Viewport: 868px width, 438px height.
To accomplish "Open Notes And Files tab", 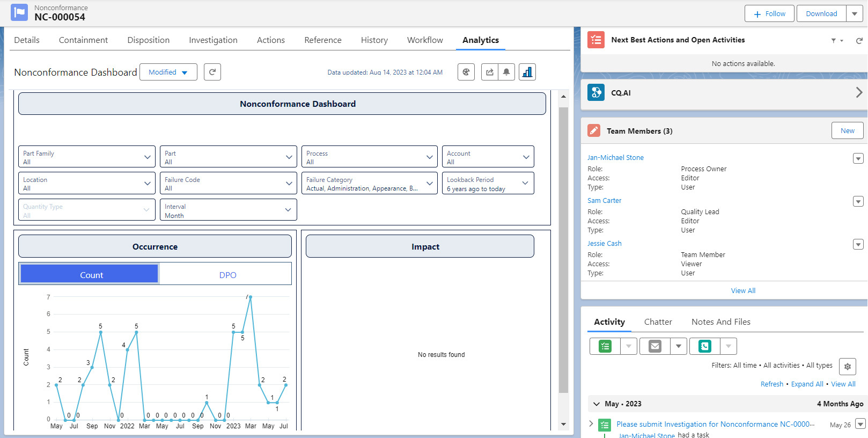I will pos(721,322).
